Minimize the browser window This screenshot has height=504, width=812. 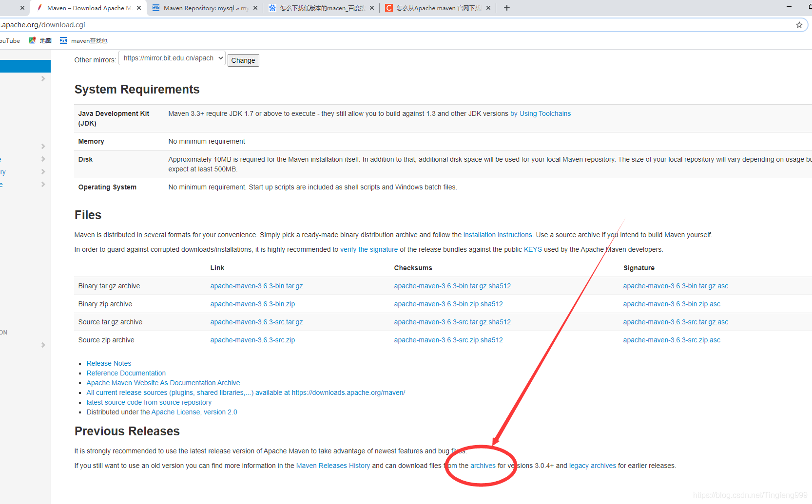point(789,7)
